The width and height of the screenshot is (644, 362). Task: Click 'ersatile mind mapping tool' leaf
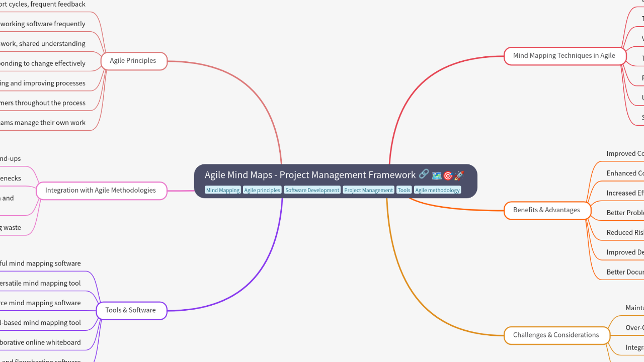click(40, 283)
